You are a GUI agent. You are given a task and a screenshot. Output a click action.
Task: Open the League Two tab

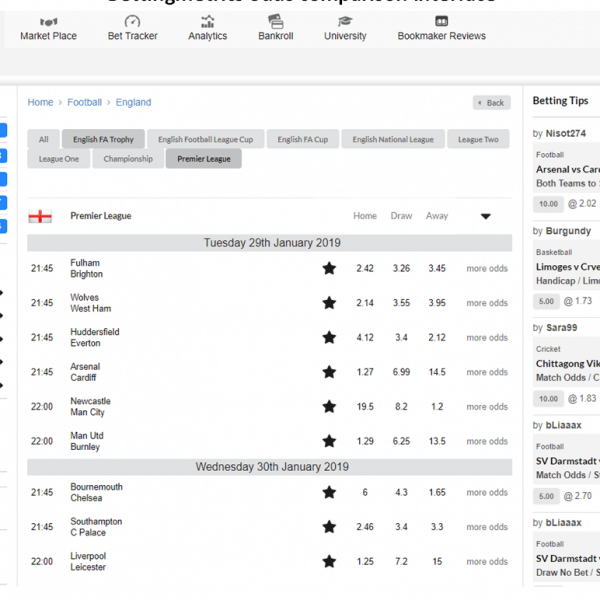coord(478,139)
